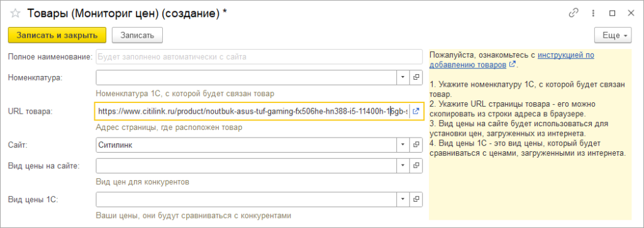The height and width of the screenshot is (228, 644).
Task: Expand the Номенклатура dropdown list
Action: pyautogui.click(x=403, y=77)
